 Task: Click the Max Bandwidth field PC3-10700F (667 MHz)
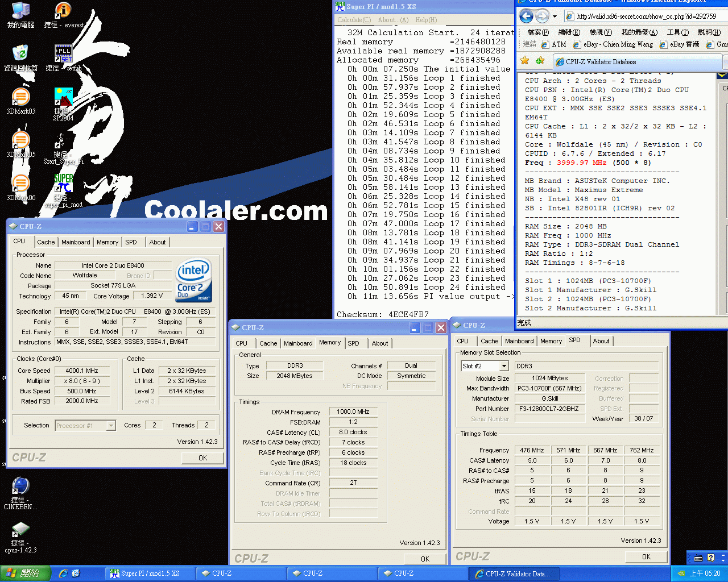pyautogui.click(x=549, y=388)
